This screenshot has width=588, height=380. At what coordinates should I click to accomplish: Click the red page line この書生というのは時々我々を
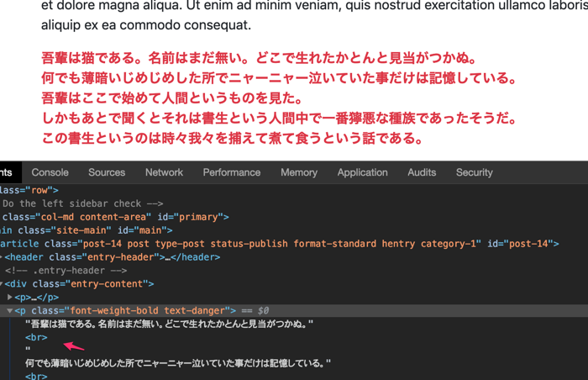(x=233, y=138)
